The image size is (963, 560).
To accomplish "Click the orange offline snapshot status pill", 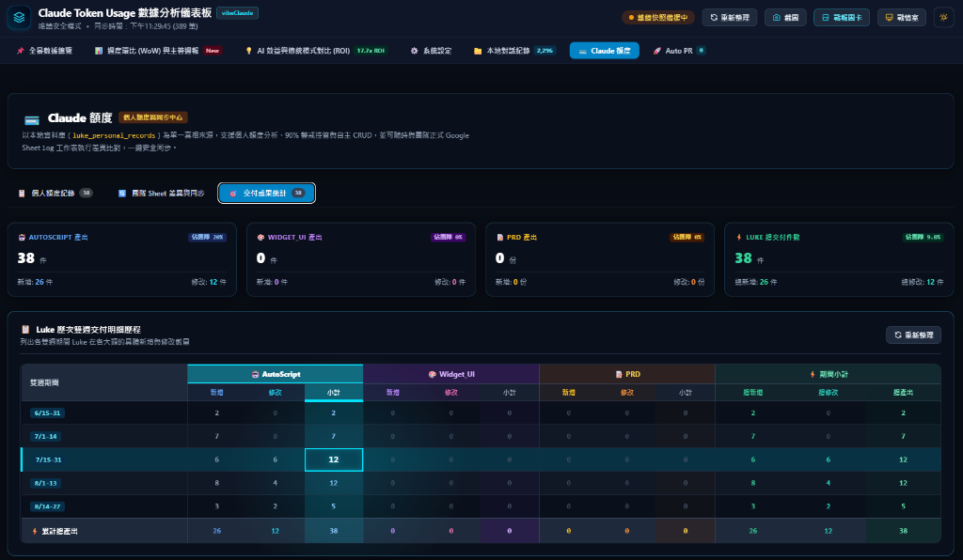I will coord(657,18).
